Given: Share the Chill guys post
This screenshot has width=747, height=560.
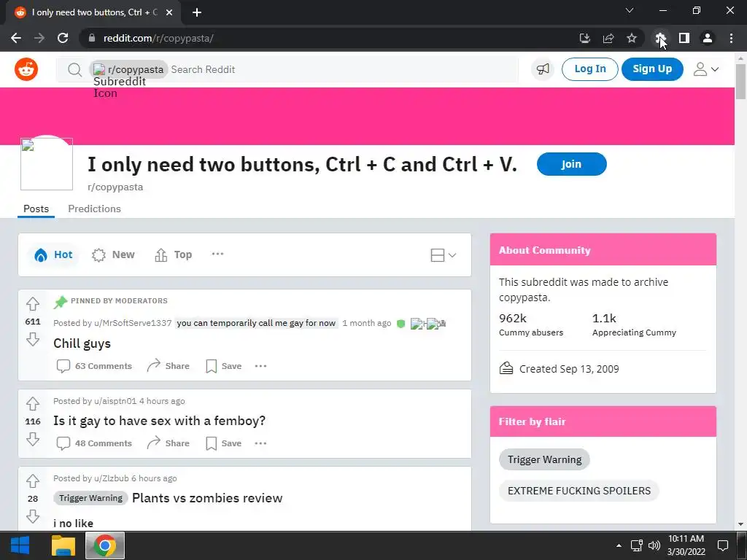Looking at the screenshot, I should [x=169, y=366].
